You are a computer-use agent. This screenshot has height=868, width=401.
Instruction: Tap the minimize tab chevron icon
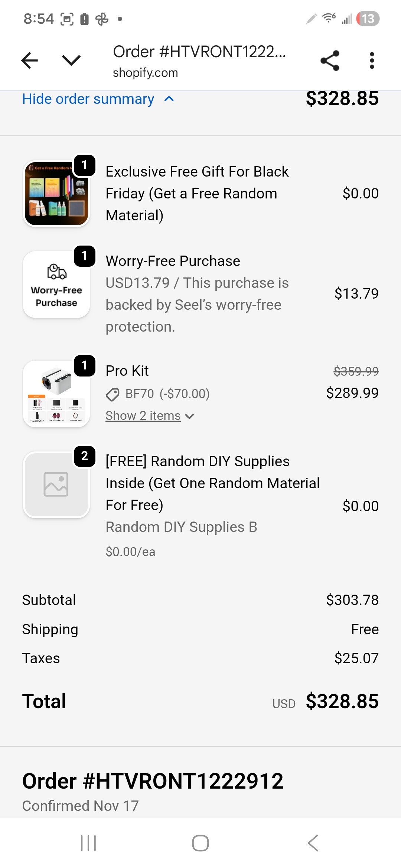click(x=71, y=60)
